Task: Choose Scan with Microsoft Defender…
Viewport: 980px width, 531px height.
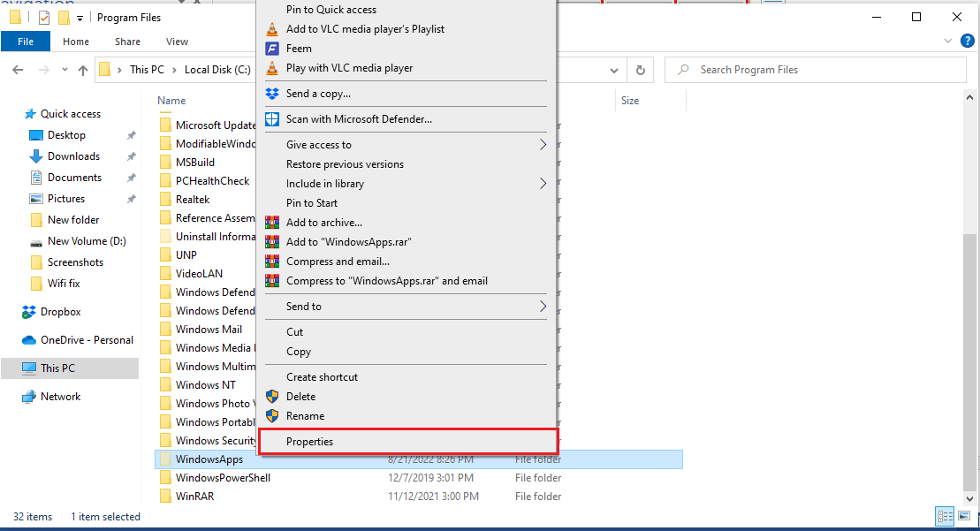Action: pos(359,119)
